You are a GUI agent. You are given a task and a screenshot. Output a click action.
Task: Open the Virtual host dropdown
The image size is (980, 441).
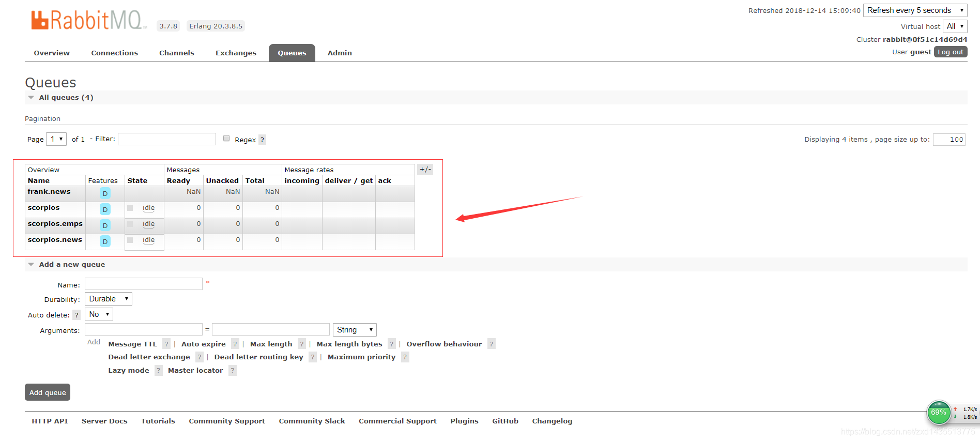tap(955, 26)
